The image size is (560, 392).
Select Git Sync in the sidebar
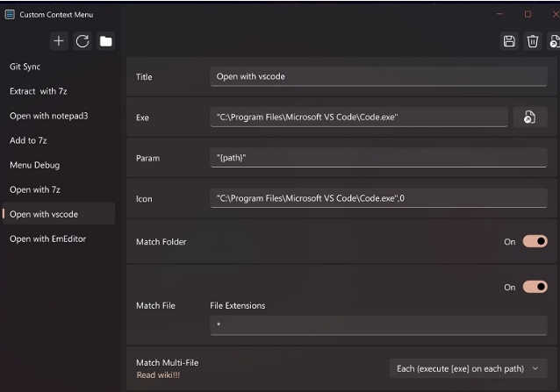(x=59, y=67)
